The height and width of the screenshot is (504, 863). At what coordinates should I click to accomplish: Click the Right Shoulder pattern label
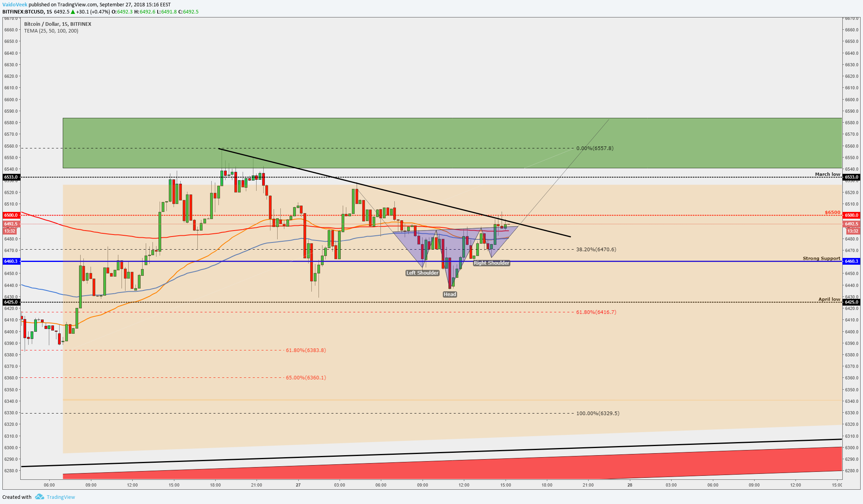491,263
